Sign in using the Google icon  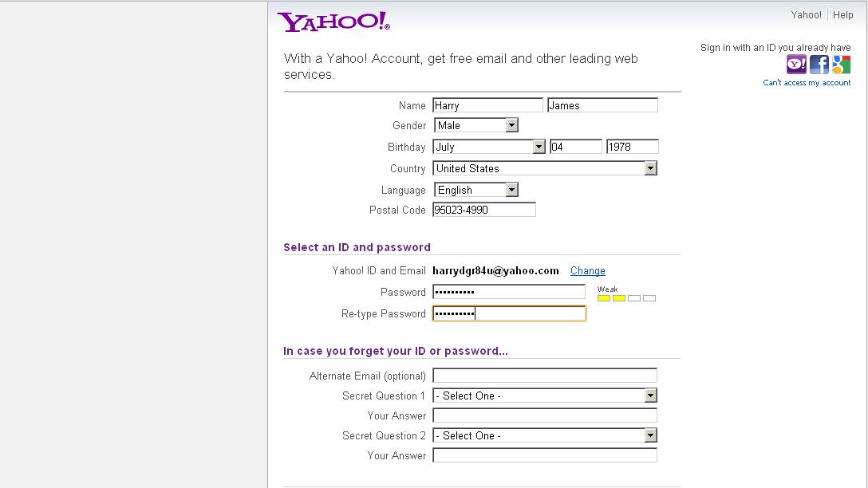[842, 65]
